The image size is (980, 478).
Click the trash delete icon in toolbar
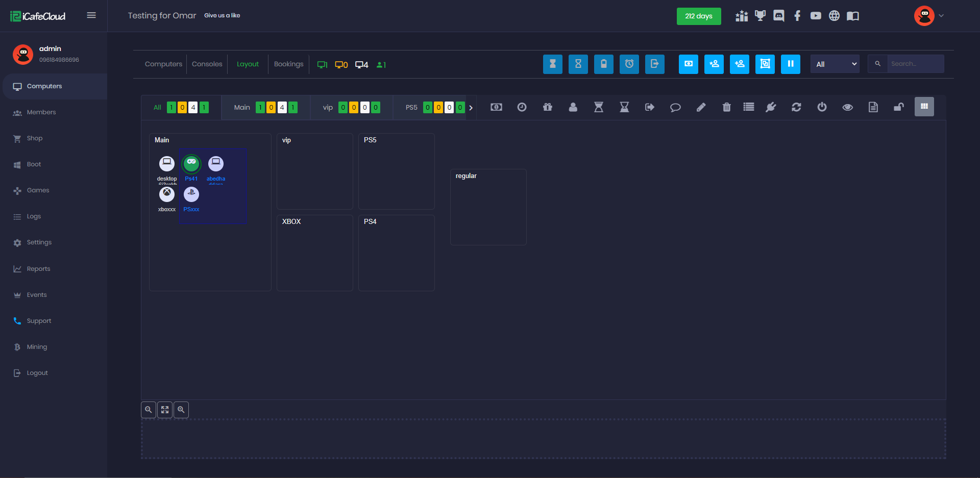point(726,107)
